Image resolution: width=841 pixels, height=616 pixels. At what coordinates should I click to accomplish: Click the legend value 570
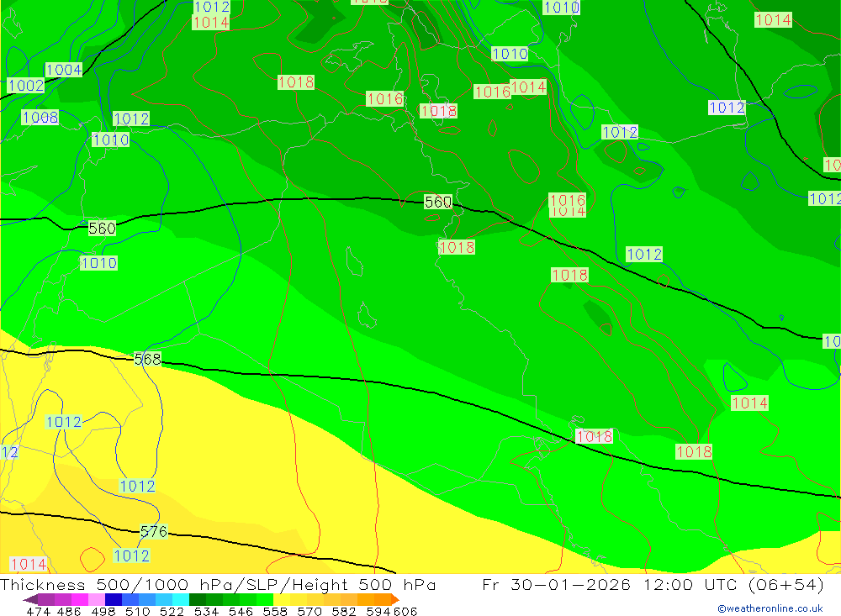pos(309,611)
